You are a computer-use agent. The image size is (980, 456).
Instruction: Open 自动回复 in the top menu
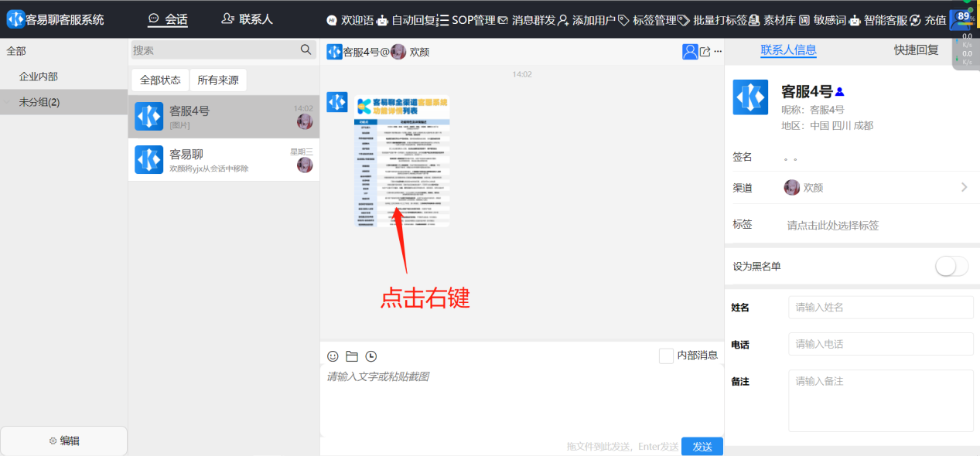pos(407,20)
